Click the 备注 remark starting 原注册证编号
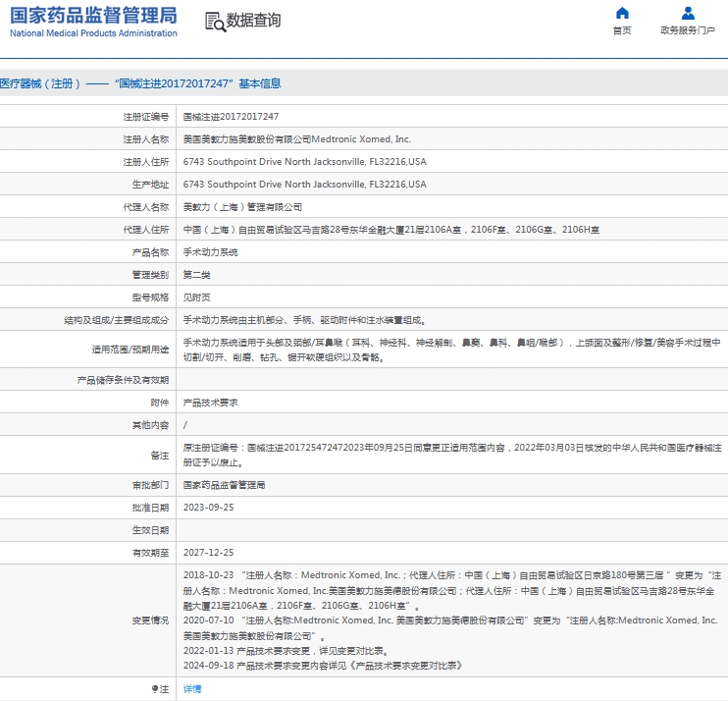The height and width of the screenshot is (701, 728). pos(452,455)
